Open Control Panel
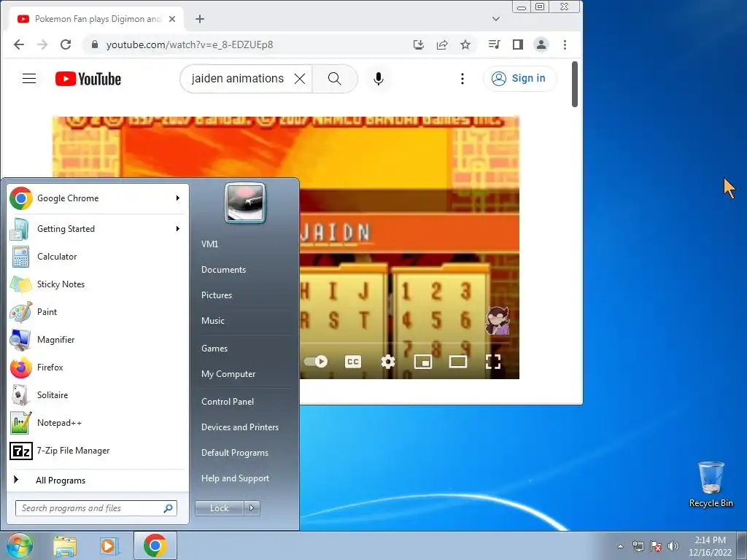The height and width of the screenshot is (560, 747). (x=228, y=402)
